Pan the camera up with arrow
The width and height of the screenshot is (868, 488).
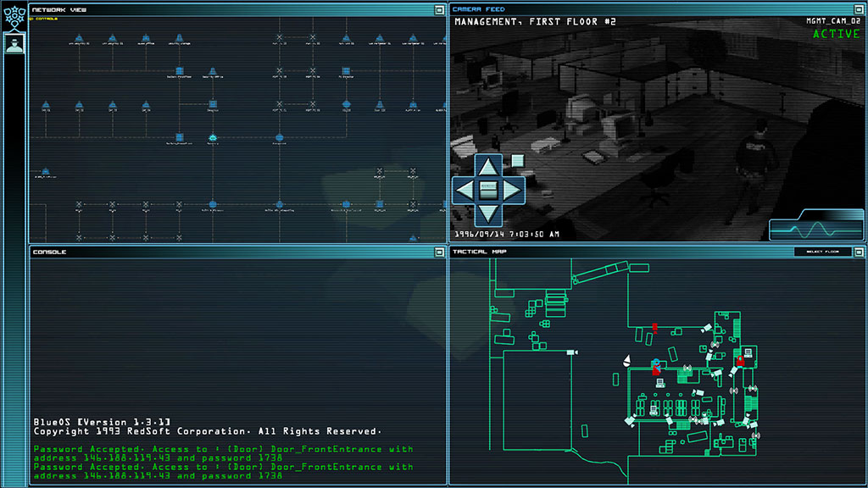pyautogui.click(x=487, y=166)
